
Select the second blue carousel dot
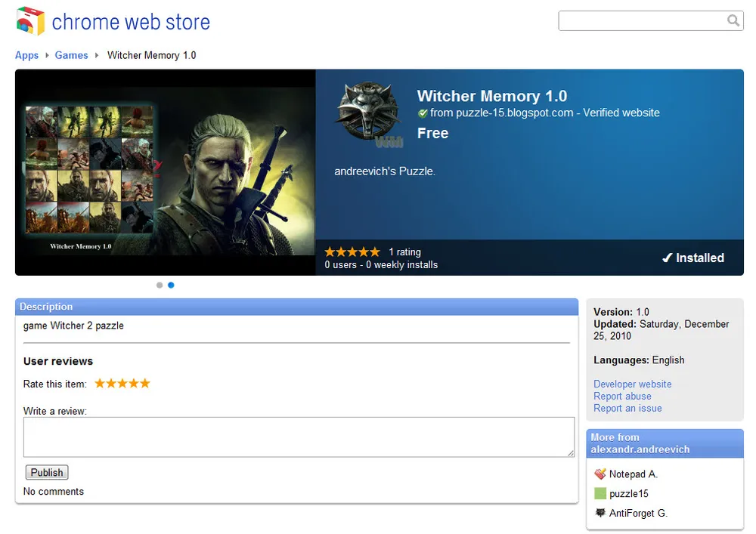(x=171, y=285)
